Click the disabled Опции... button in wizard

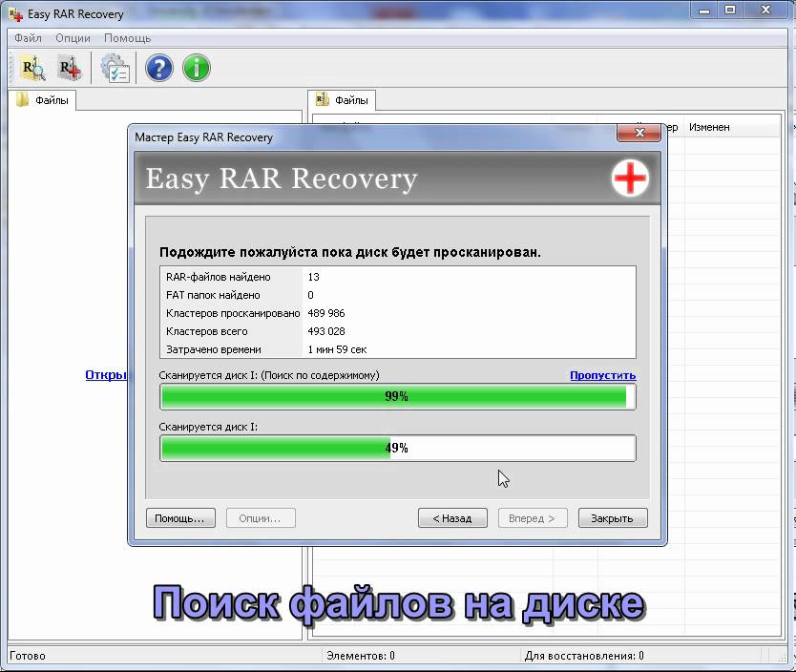[260, 518]
